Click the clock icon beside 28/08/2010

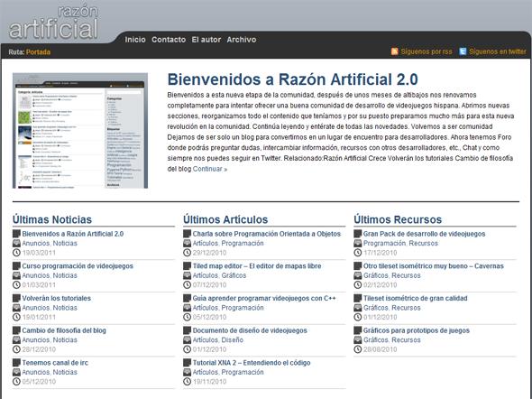(358, 349)
